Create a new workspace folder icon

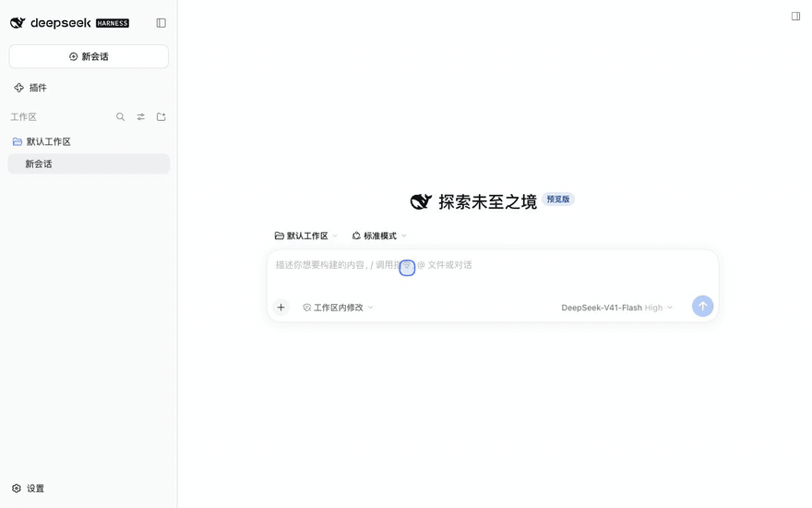161,116
